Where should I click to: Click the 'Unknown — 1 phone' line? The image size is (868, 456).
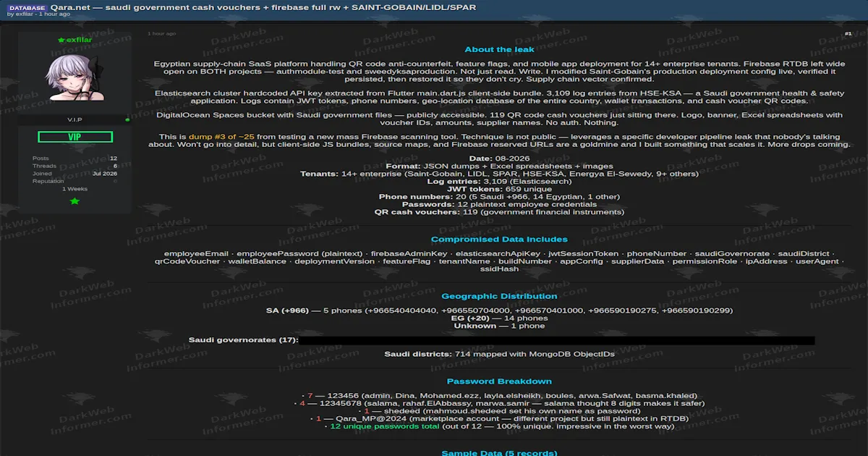499,326
